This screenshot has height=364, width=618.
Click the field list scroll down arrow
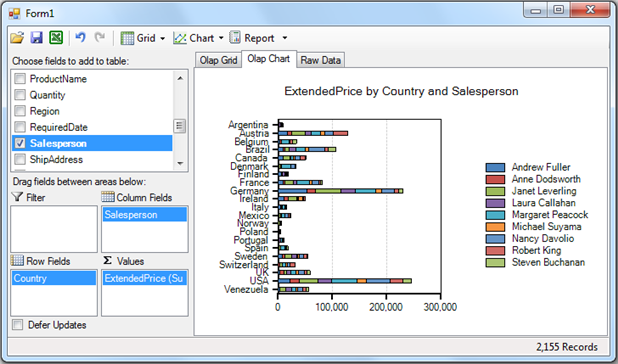180,163
